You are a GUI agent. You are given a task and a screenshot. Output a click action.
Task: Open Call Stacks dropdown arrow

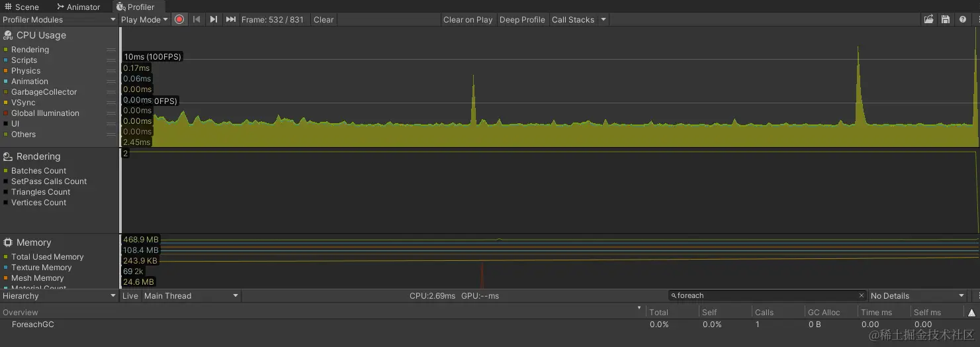[603, 19]
